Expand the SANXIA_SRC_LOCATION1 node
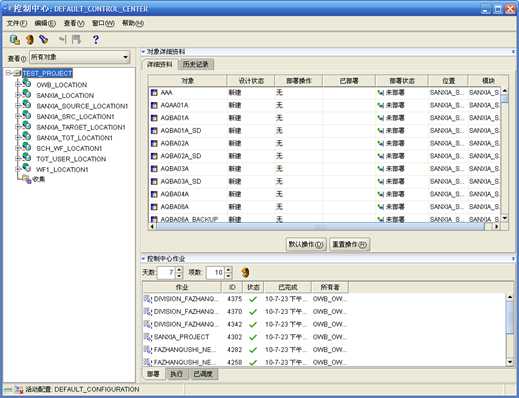Viewport: 519px width, 398px height. tap(19, 116)
